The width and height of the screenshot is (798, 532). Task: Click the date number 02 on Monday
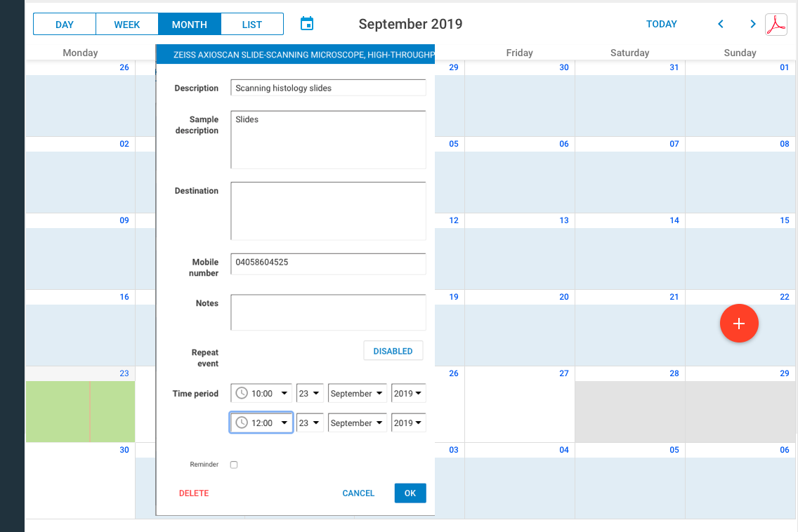click(124, 144)
